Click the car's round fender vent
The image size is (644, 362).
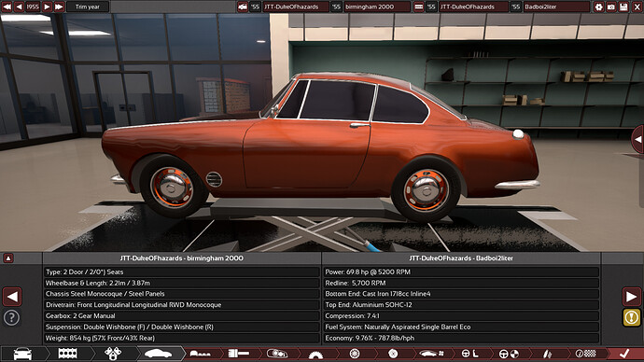214,179
